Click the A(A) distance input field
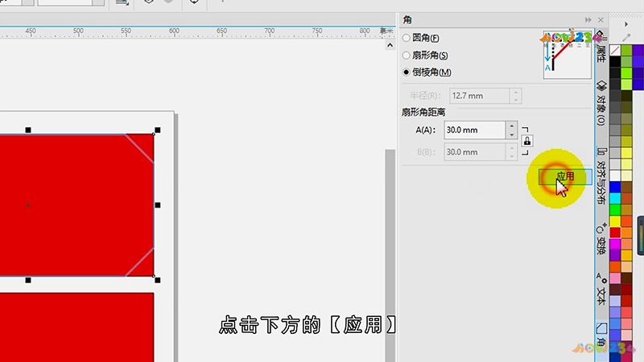Image resolution: width=644 pixels, height=362 pixels. 474,130
